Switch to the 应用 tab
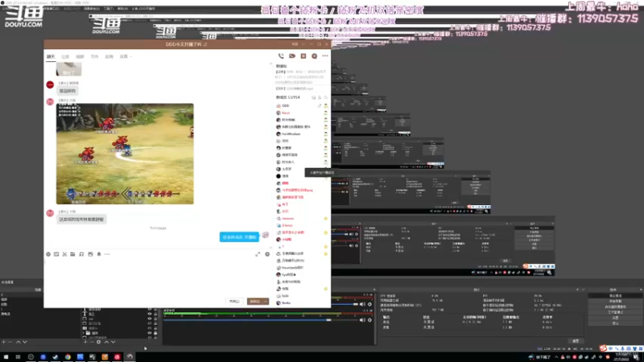644x362 pixels. pos(109,56)
